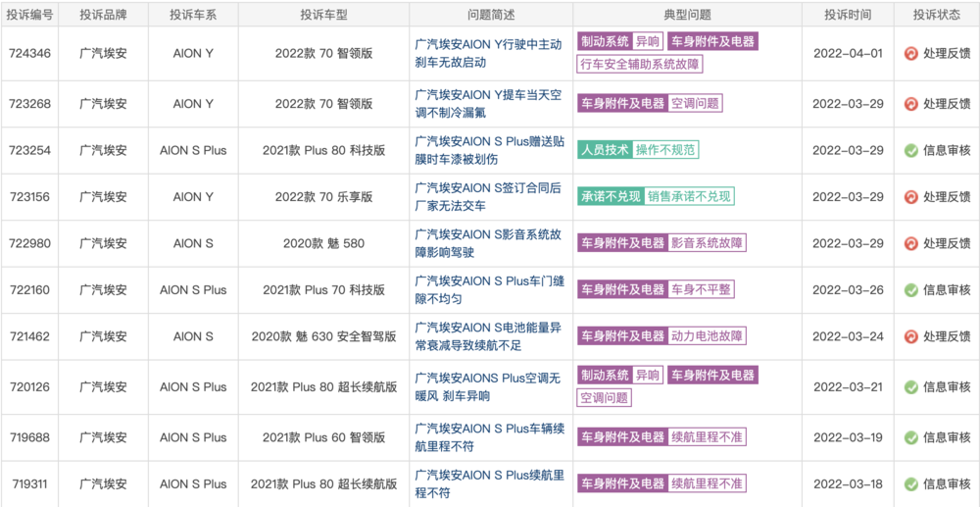Click the 投诉车型 column header

click(x=323, y=15)
